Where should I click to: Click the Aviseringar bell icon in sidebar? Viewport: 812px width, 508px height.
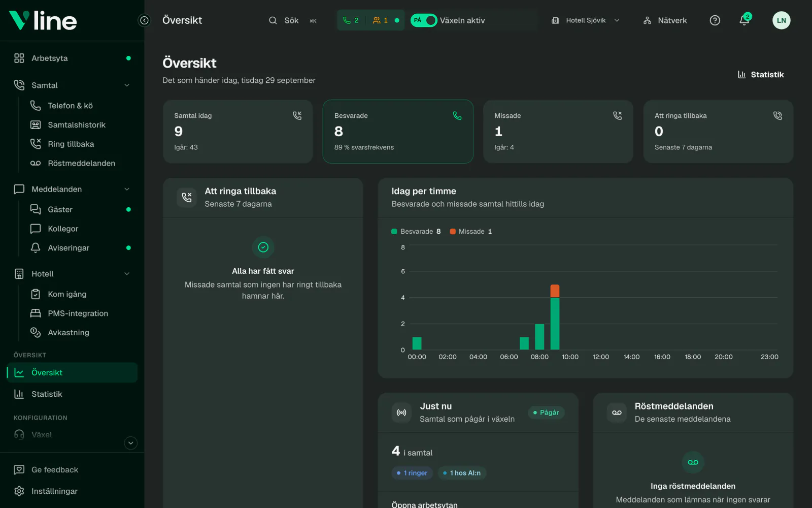pos(36,248)
